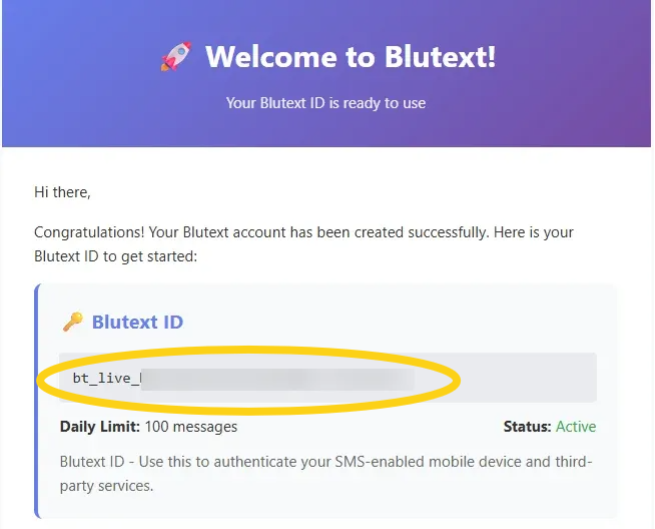Click the "bt_live_" ID prefix text
Screen dimensions: 655x529
pos(104,378)
